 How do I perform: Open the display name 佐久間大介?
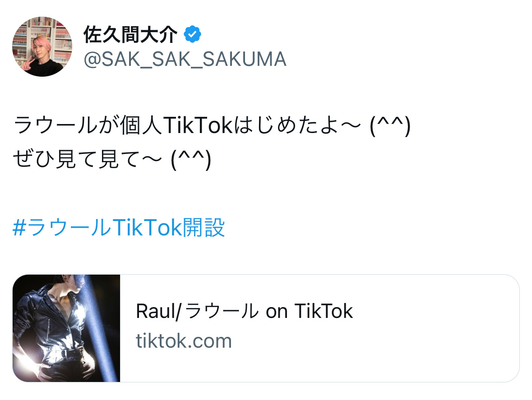130,34
